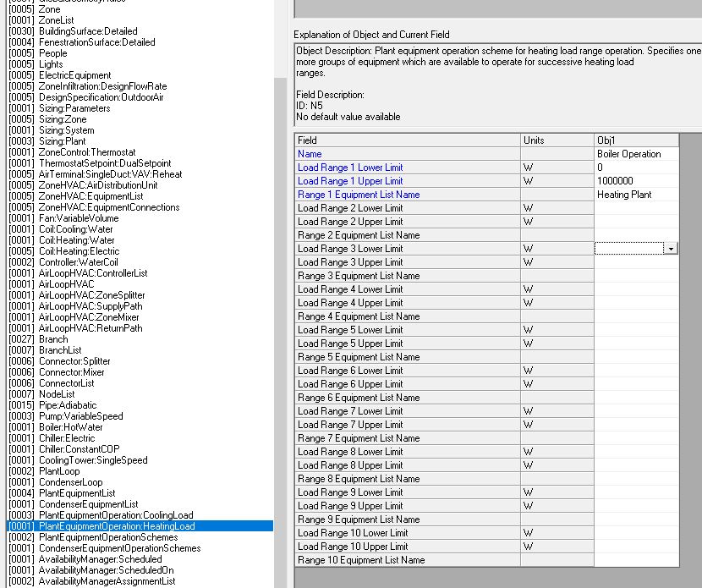Click the Load Range 10 Upper Limit field row
Screen dimensions: 702x588
407,547
